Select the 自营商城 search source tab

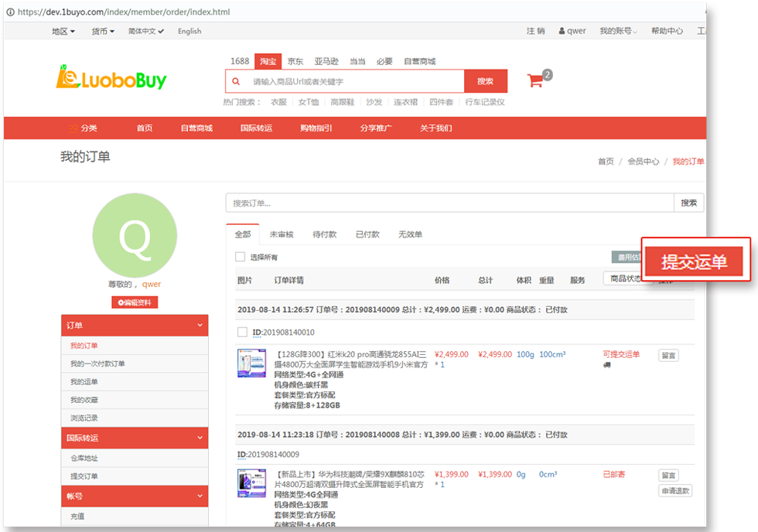419,61
